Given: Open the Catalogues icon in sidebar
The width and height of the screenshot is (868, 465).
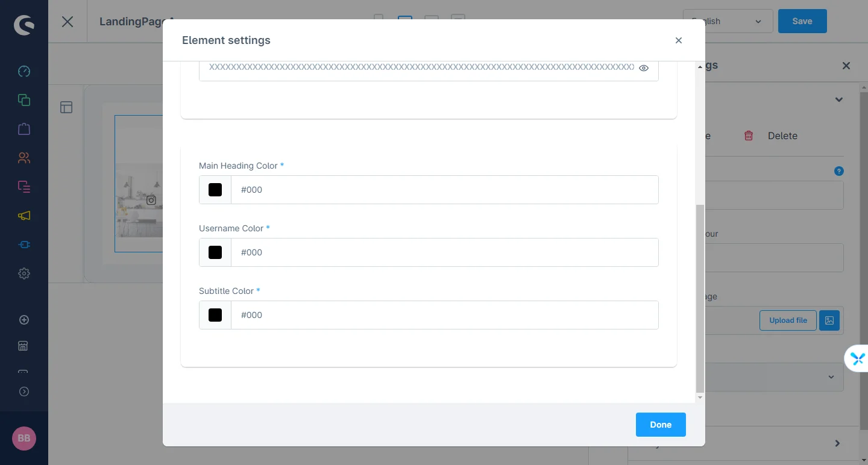Looking at the screenshot, I should coord(24,100).
